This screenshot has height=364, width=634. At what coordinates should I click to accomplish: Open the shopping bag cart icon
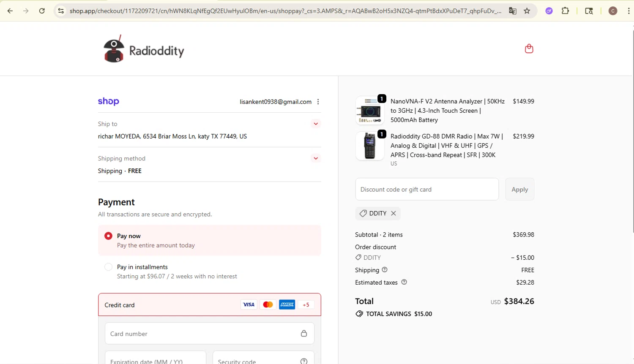(529, 49)
